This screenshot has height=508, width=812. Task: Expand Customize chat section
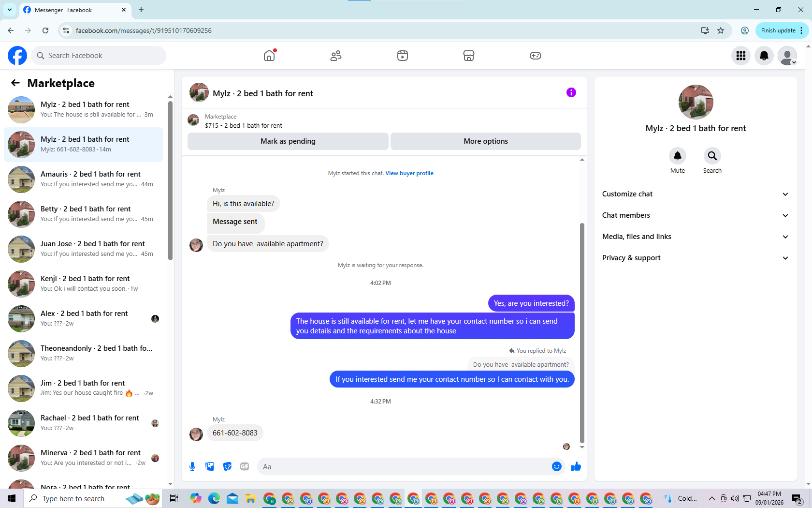point(696,194)
